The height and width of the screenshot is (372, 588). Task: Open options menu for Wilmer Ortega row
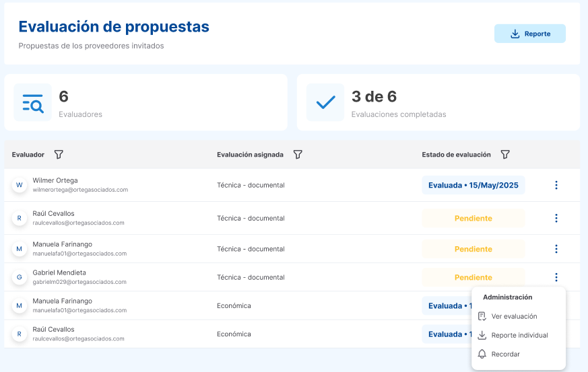click(556, 185)
